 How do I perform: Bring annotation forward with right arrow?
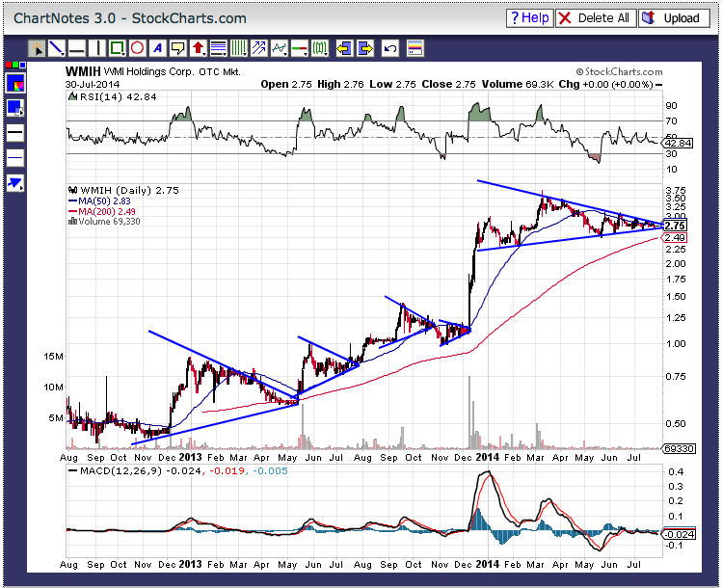coord(365,48)
